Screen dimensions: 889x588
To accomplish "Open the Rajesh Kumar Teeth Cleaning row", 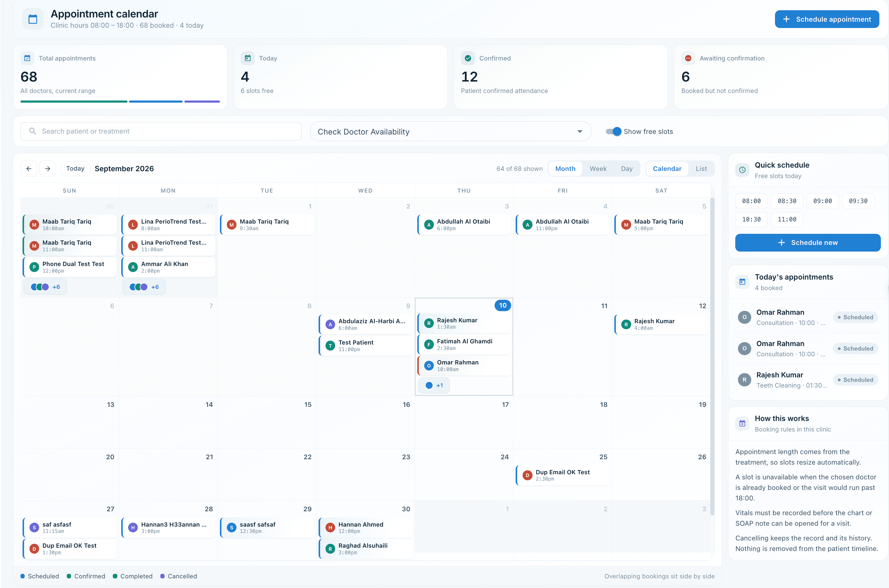I will coord(808,380).
